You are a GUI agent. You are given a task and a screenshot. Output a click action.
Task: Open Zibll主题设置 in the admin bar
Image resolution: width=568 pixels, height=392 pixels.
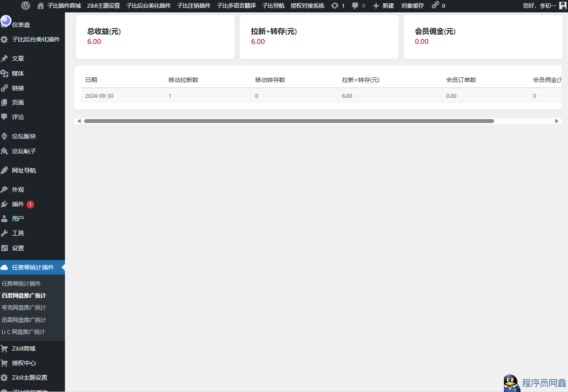coord(103,6)
